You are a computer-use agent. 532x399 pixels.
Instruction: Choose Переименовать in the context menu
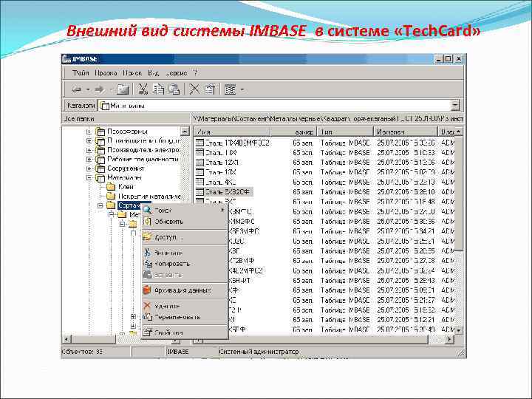tap(185, 317)
